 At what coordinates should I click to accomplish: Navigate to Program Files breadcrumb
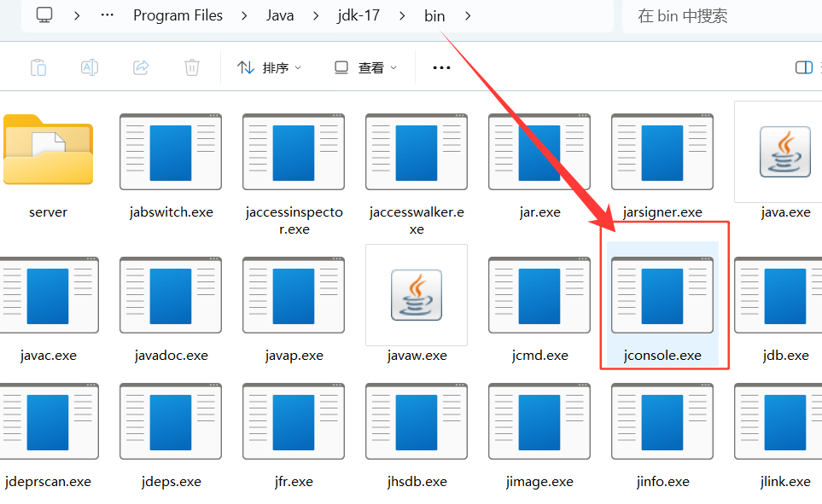point(178,15)
